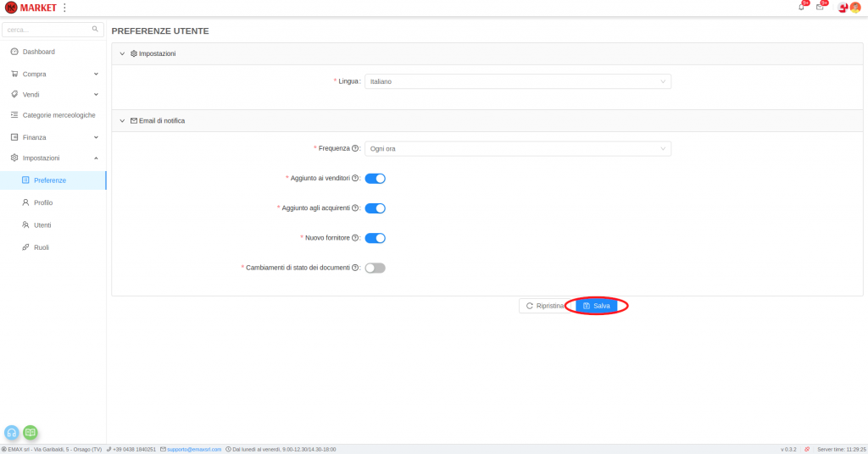This screenshot has width=868, height=454.
Task: Disable the Aggiunto ai venditori toggle
Action: (x=375, y=179)
